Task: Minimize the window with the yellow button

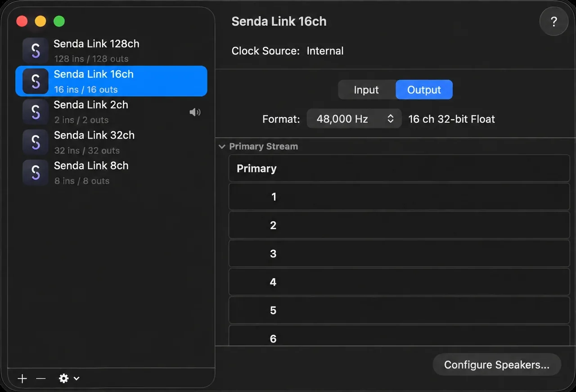Action: point(40,21)
